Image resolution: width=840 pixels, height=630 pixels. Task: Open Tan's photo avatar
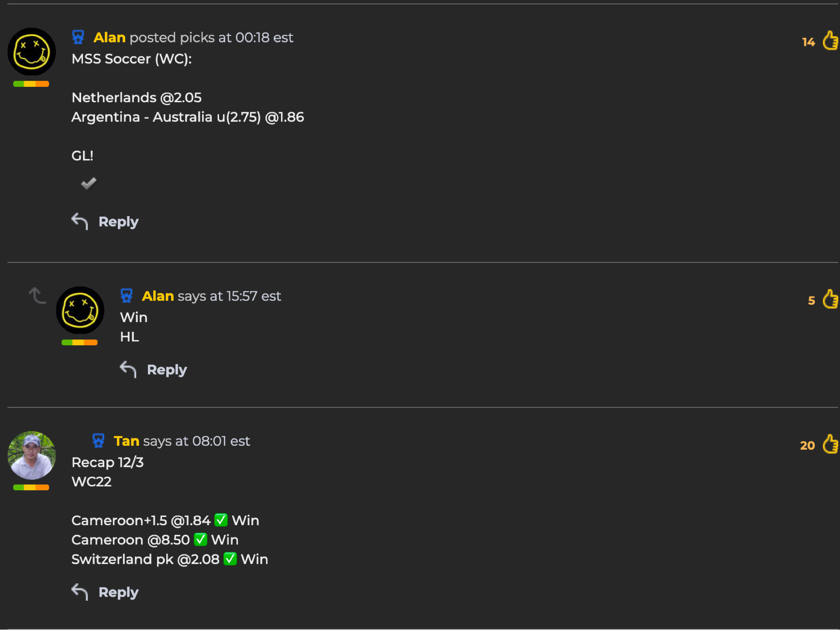point(31,455)
